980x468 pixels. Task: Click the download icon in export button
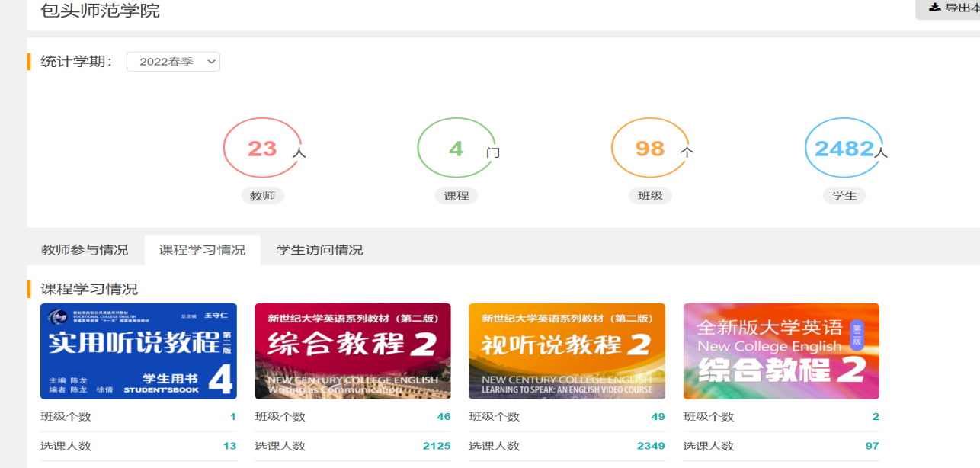(x=934, y=8)
